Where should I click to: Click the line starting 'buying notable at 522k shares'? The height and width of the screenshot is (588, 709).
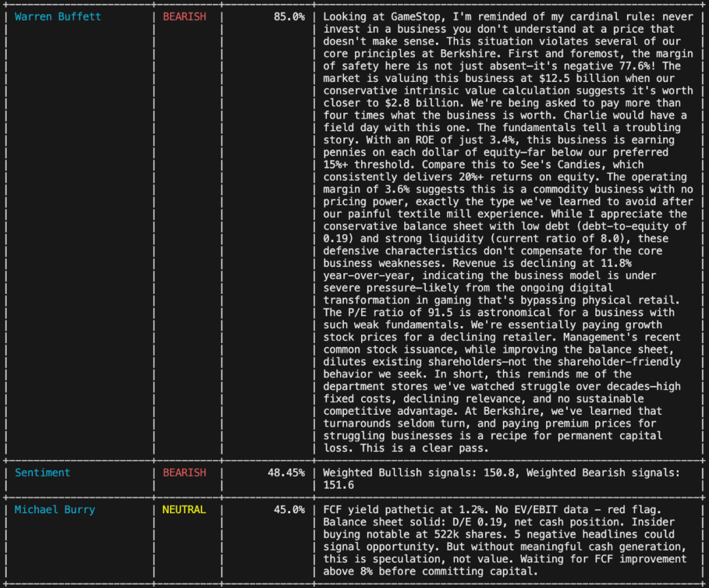[499, 535]
